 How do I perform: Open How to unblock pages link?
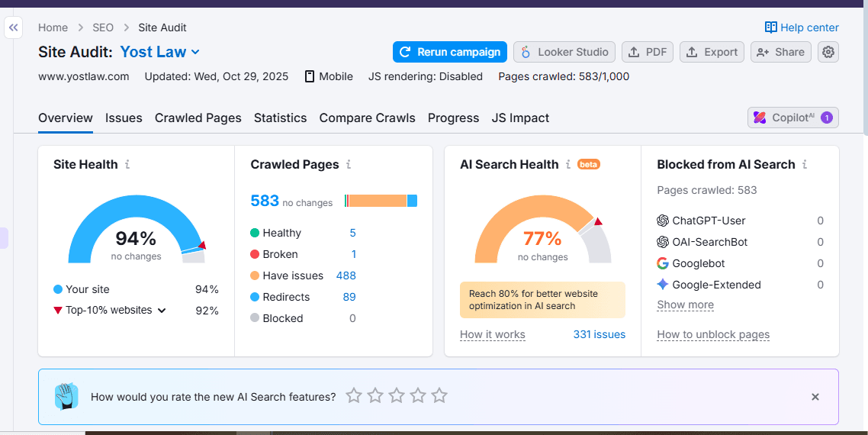tap(714, 335)
